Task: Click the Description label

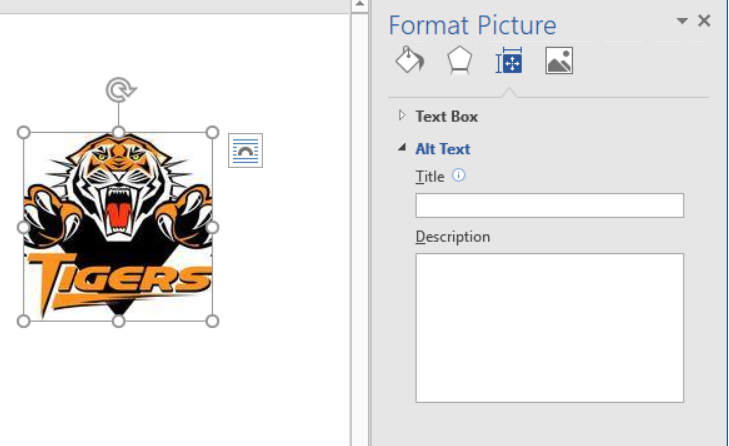Action: coord(453,237)
